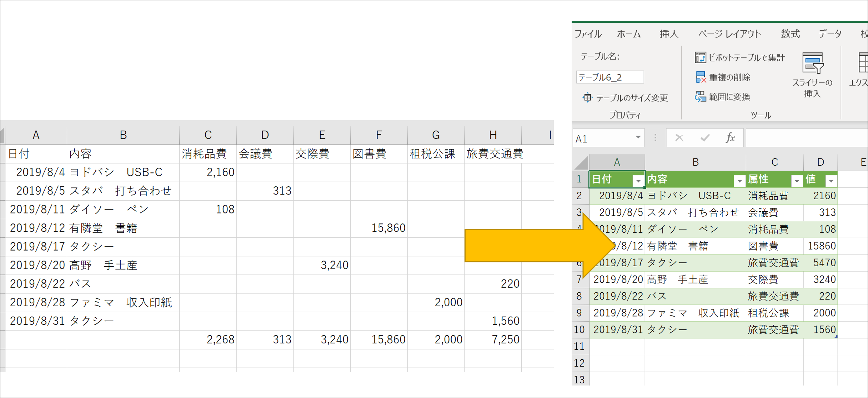Click left sheet header cell 消耗品費
The image size is (868, 398).
coord(208,154)
